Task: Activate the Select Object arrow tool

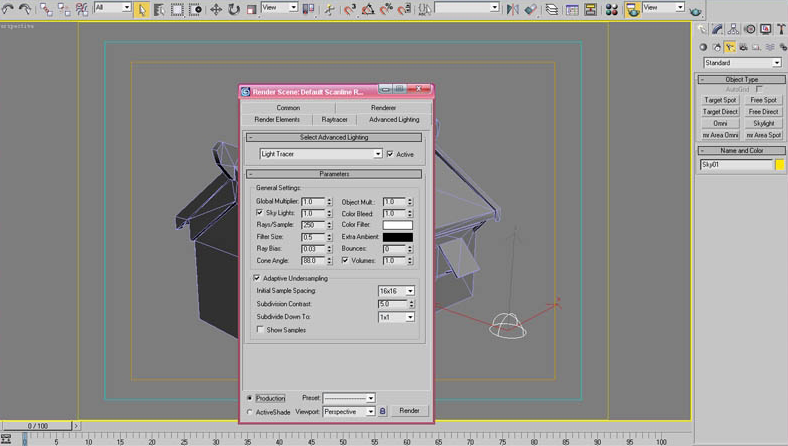Action: click(x=142, y=10)
